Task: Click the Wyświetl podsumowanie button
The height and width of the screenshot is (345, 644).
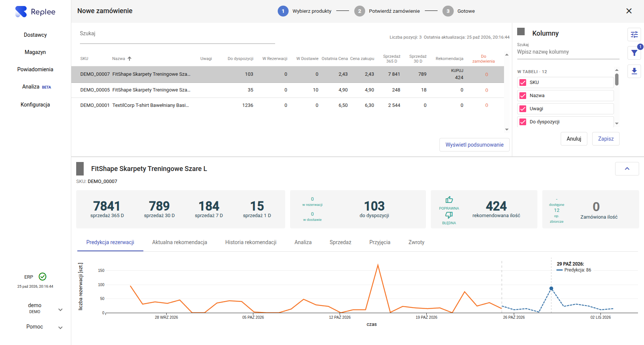Action: click(x=474, y=145)
